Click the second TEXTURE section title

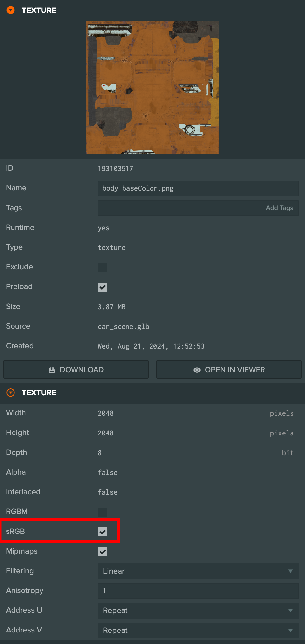(39, 393)
